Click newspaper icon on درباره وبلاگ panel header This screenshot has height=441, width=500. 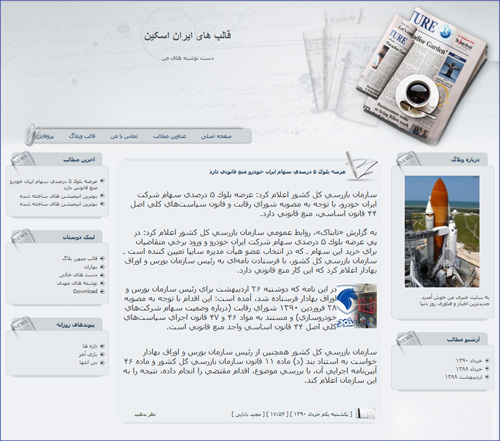coord(408,162)
